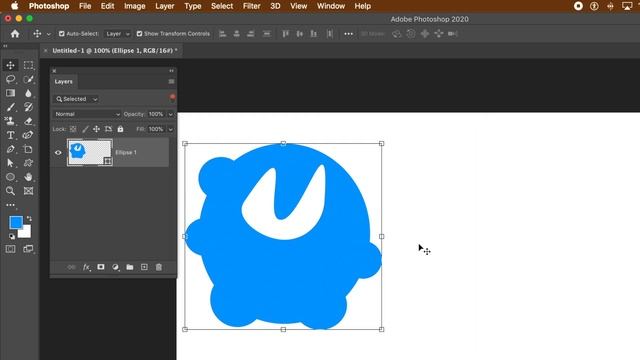Align left edges in options bar

click(x=222, y=34)
